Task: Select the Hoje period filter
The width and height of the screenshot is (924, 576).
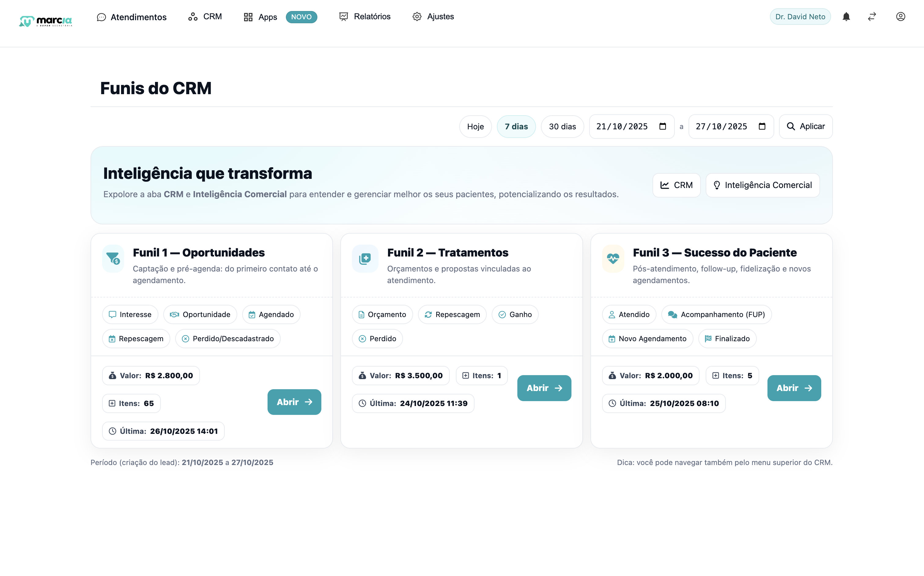Action: [x=475, y=127]
